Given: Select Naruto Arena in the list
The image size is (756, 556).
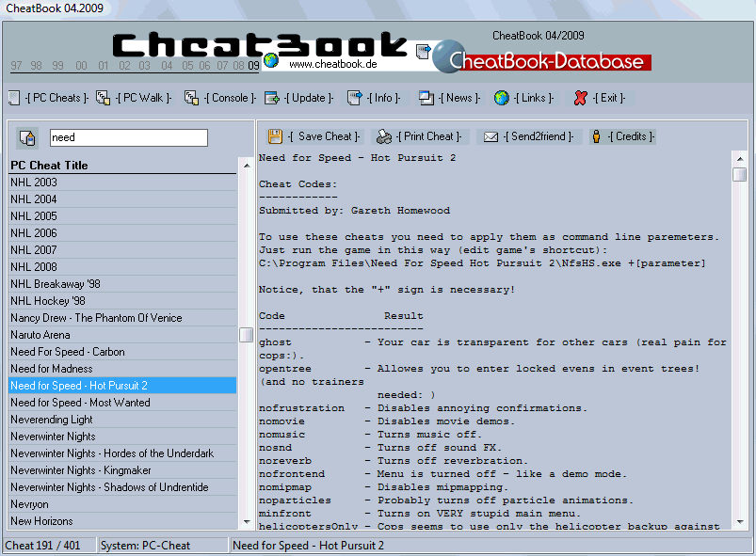Looking at the screenshot, I should coord(123,335).
